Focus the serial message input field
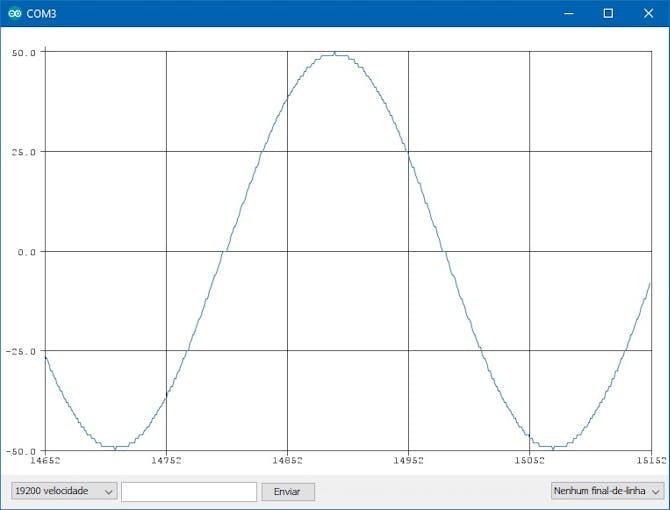 (189, 491)
